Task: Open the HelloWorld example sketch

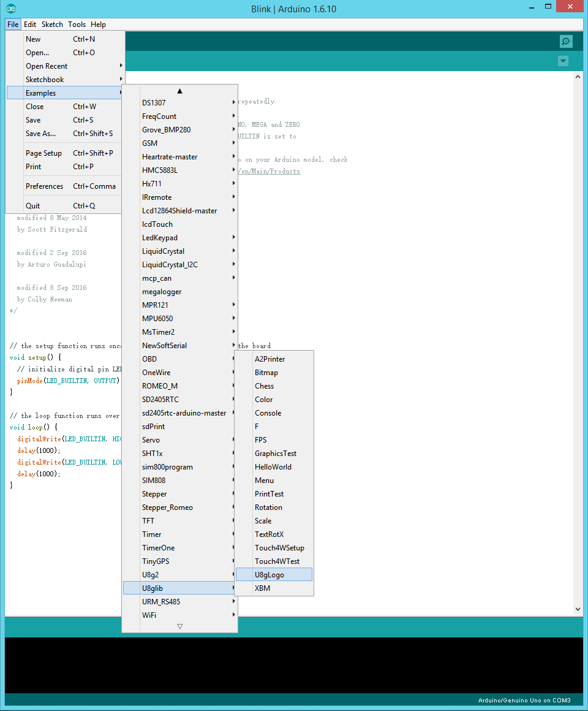Action: pos(274,467)
